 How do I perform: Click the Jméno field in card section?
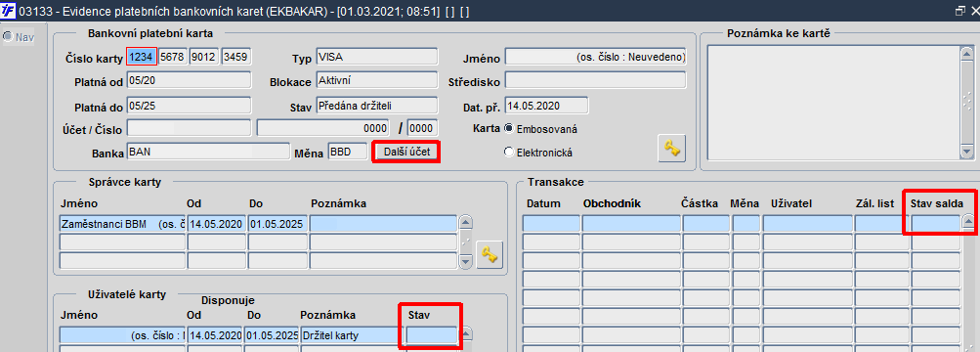pos(596,57)
